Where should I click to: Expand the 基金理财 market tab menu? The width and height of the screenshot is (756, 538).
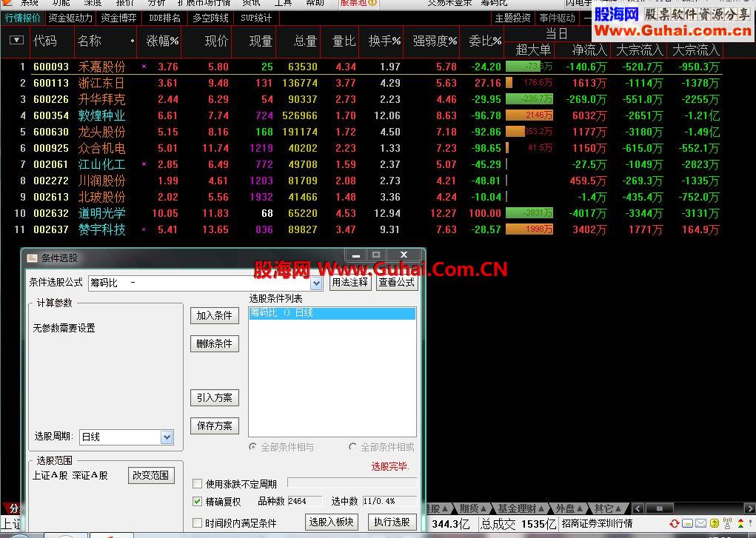521,508
